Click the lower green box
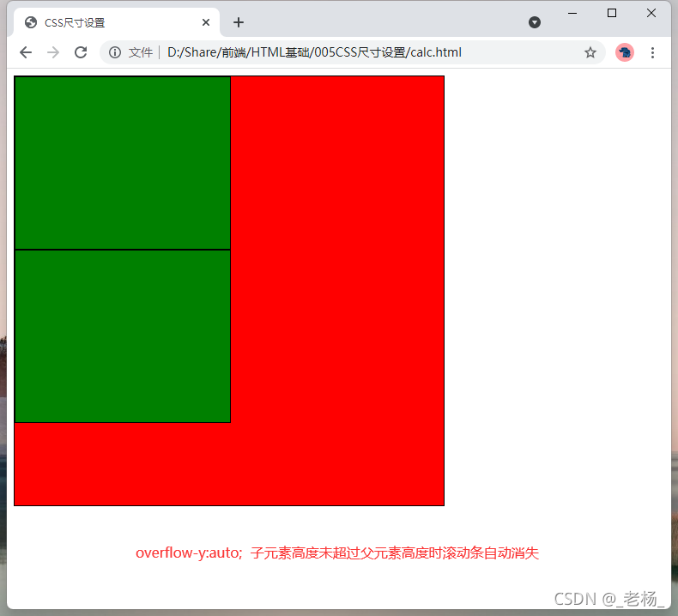This screenshot has width=678, height=616. (123, 335)
